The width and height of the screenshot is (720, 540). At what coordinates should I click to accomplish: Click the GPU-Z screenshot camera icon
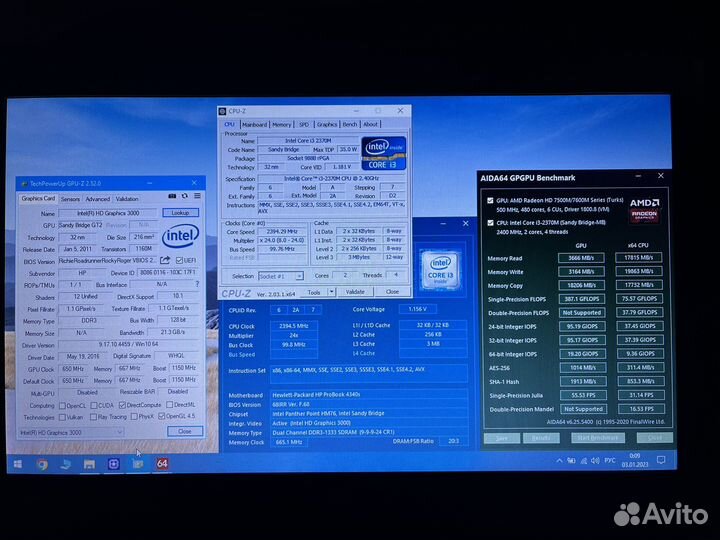click(x=172, y=196)
